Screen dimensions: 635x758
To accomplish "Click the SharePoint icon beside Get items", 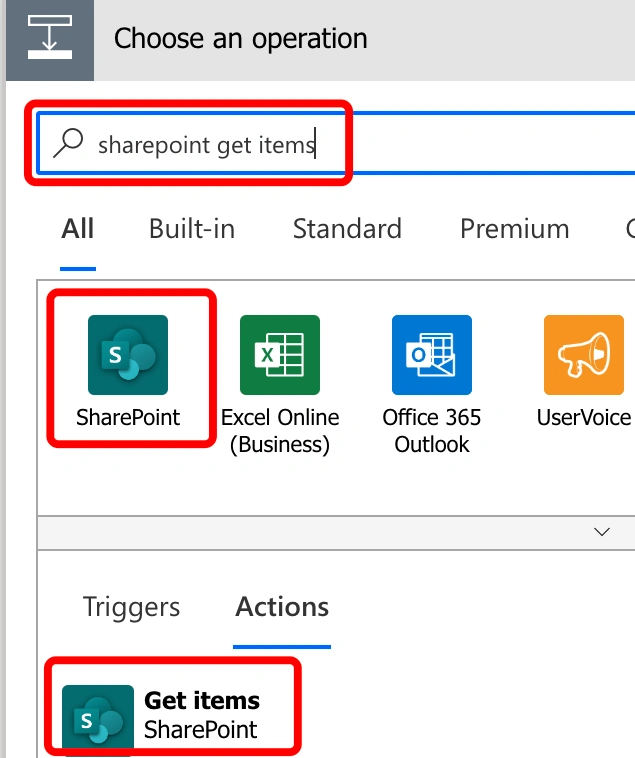I will [x=98, y=720].
